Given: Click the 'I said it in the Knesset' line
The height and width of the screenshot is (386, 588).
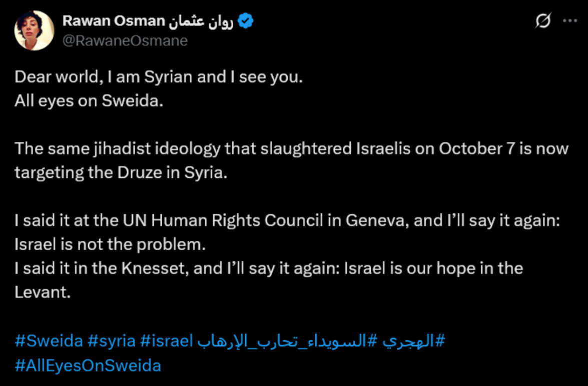Looking at the screenshot, I should 269,268.
